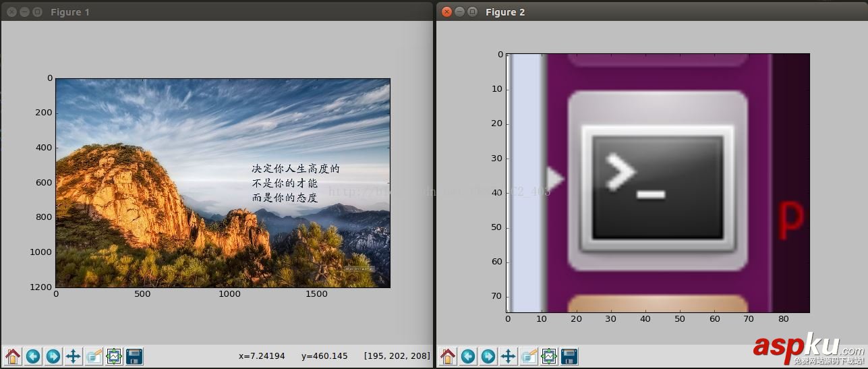Click the Figure 1 title text
The width and height of the screenshot is (868, 369).
70,12
